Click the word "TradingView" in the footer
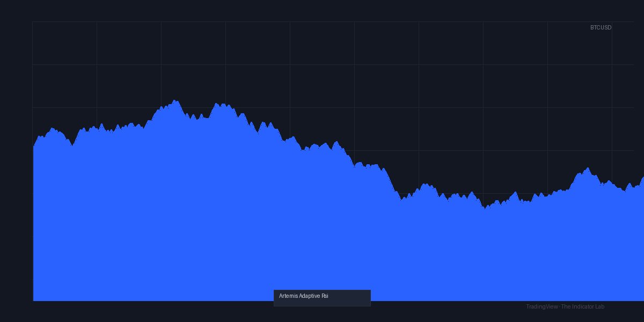This screenshot has width=644, height=322. click(542, 306)
